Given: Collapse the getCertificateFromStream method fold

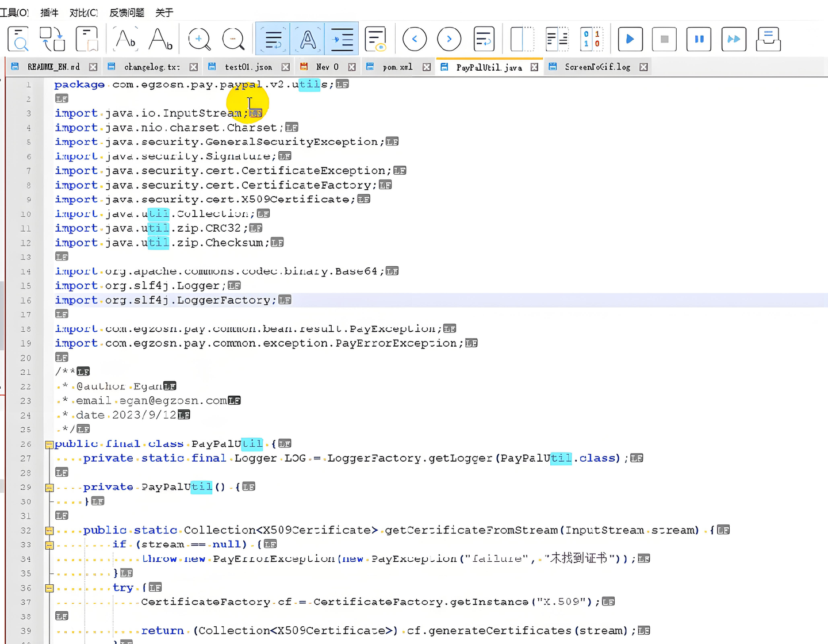Looking at the screenshot, I should click(x=49, y=531).
